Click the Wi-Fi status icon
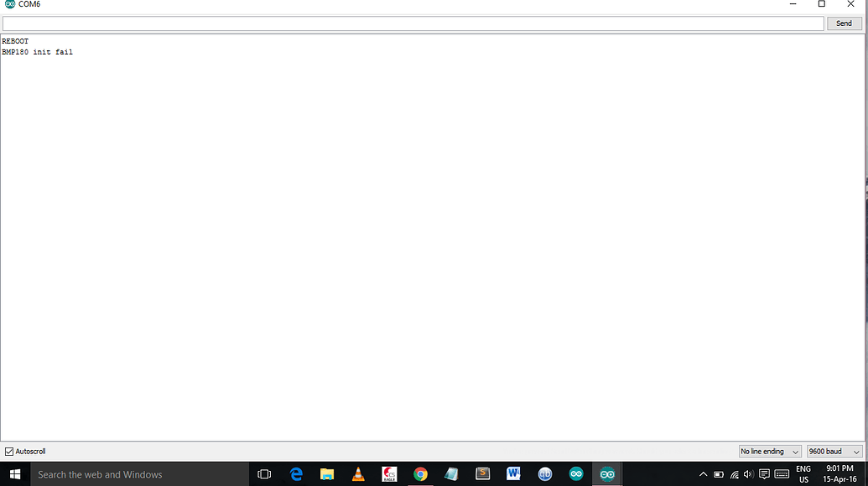This screenshot has height=486, width=868. [734, 474]
